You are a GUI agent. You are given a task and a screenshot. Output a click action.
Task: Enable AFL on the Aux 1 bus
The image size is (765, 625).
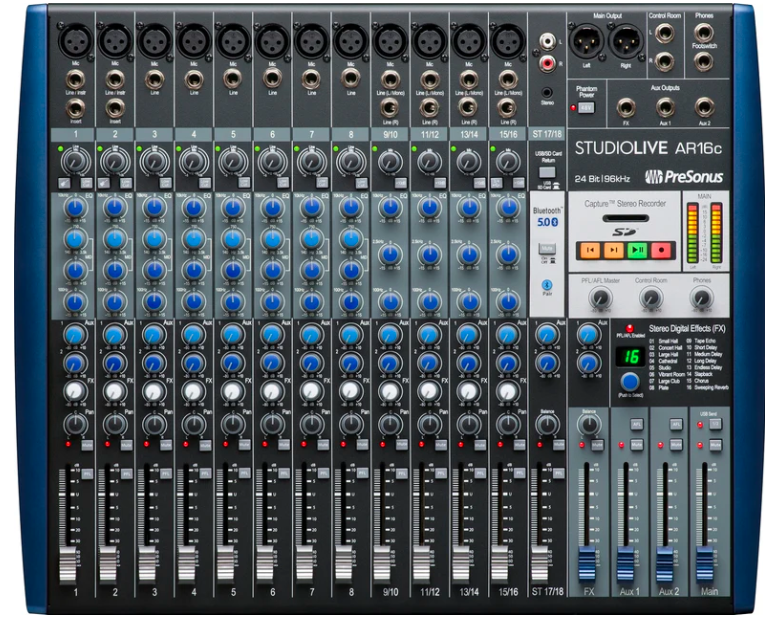pyautogui.click(x=637, y=424)
